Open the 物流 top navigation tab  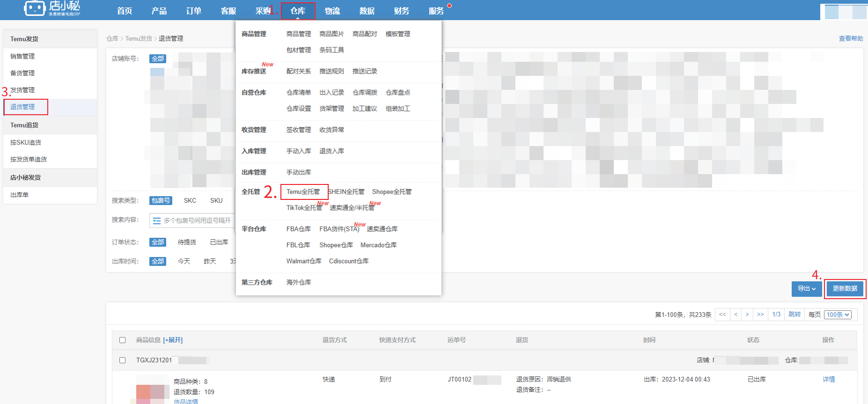click(x=332, y=11)
